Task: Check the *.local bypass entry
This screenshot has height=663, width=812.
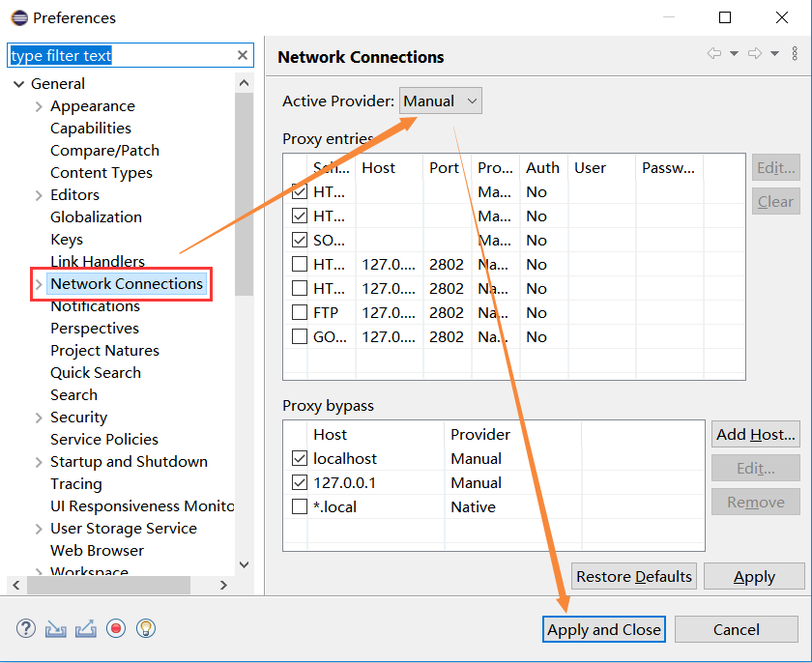Action: pyautogui.click(x=300, y=506)
